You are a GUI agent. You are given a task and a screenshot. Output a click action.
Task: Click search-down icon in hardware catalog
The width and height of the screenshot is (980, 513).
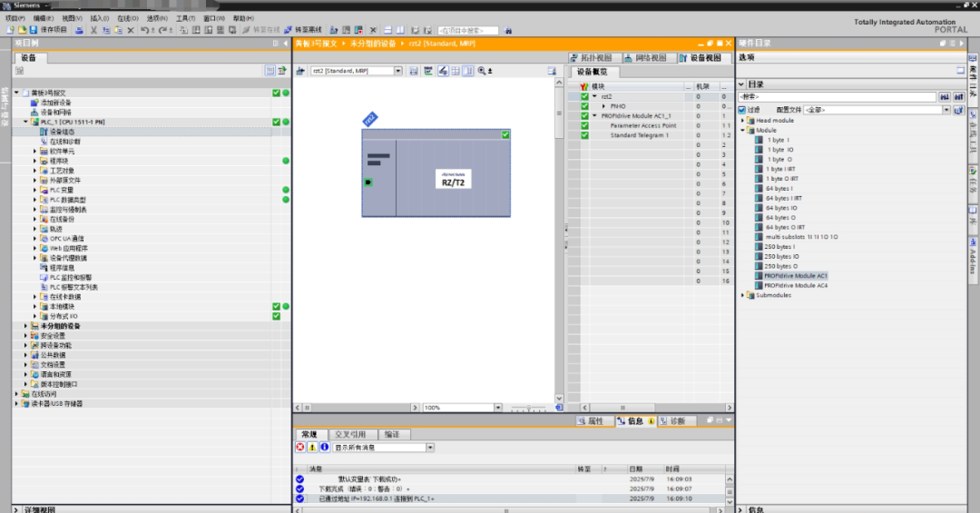click(945, 96)
